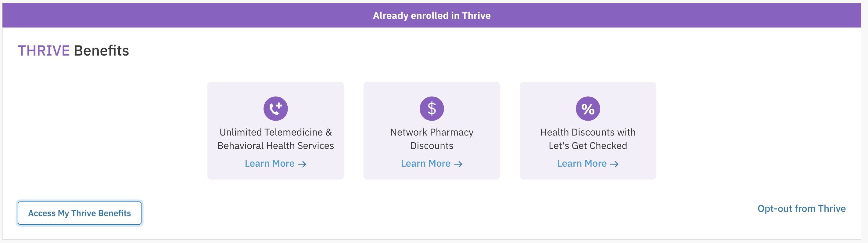
Task: Click the purple THRIVE word in heading
Action: pos(44,51)
